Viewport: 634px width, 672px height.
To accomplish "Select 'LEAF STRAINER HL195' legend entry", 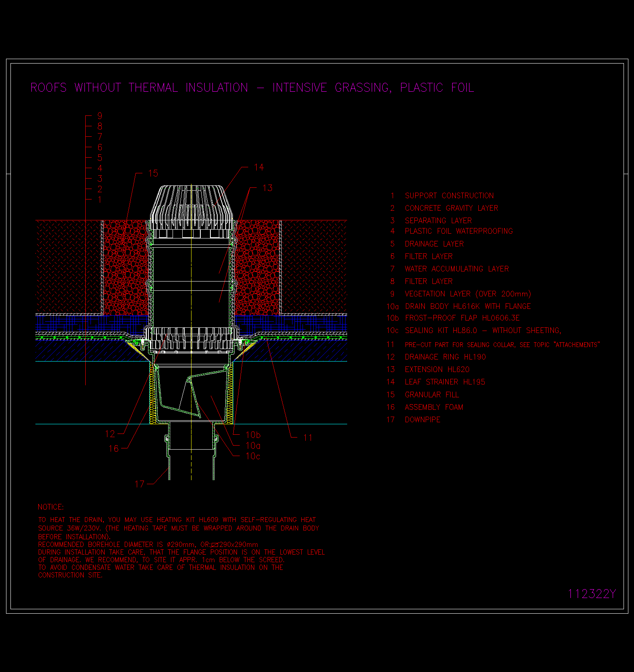I will pos(445,382).
